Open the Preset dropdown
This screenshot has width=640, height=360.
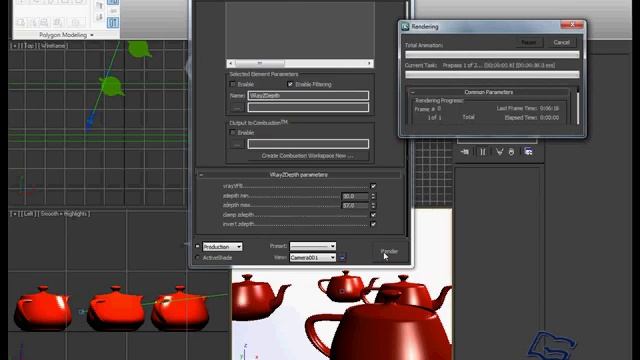(x=313, y=246)
